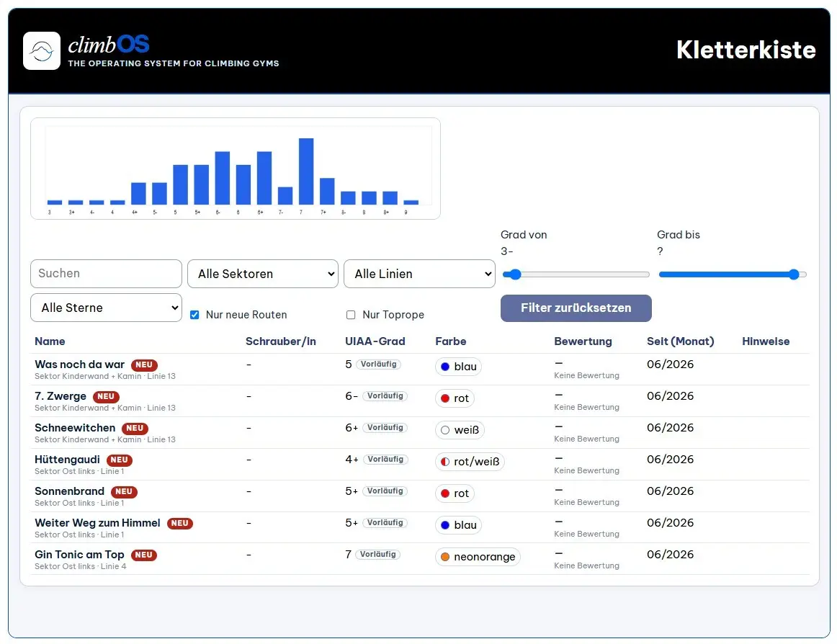Click the Suchen search field
The width and height of the screenshot is (837, 644).
[x=106, y=274]
